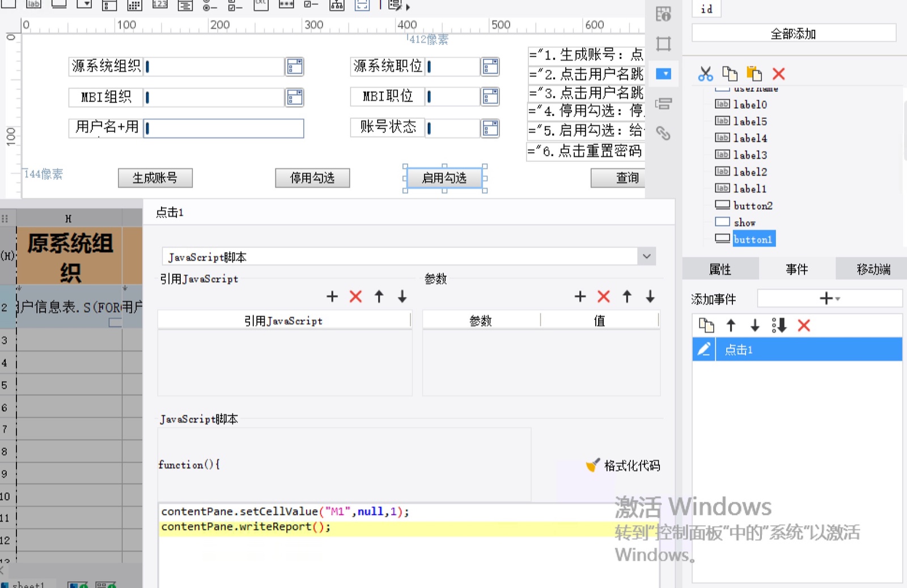Move the referenced JavaScript up

click(x=379, y=296)
